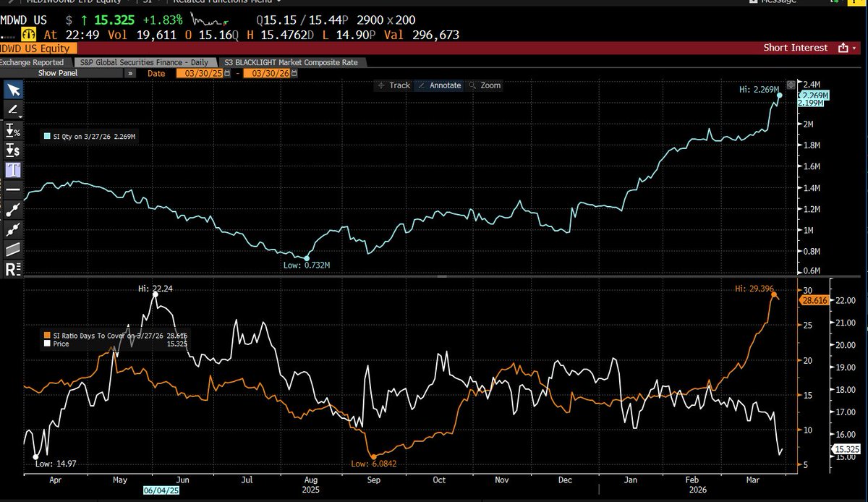Expand the export options dropdown arrow
Screen dimensions: 868x502
pos(854,48)
